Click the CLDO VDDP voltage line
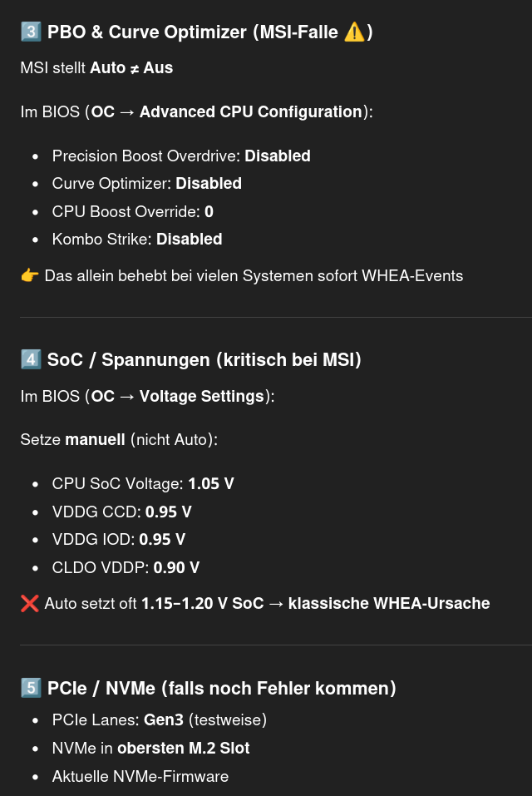This screenshot has height=796, width=532. [x=126, y=567]
